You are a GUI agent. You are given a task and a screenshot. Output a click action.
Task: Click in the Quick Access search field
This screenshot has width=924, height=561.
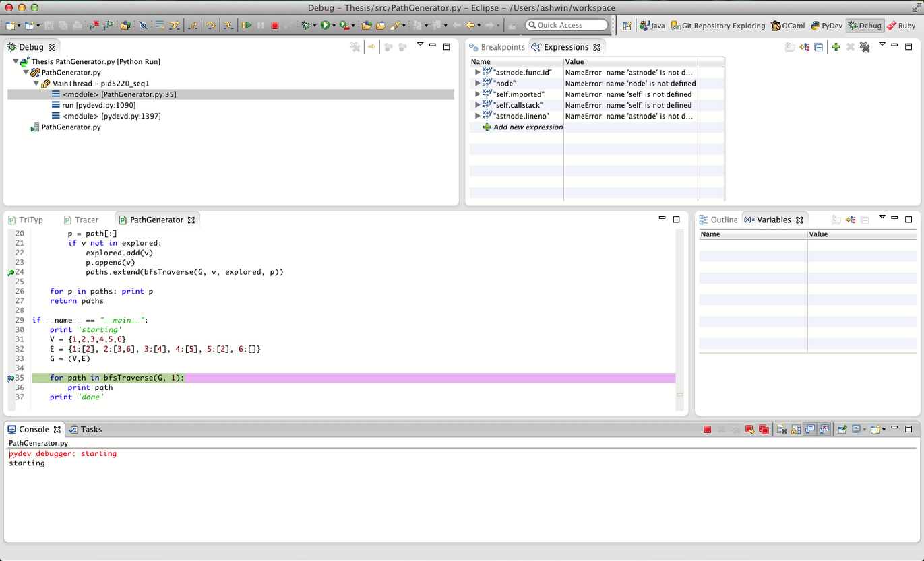(566, 25)
